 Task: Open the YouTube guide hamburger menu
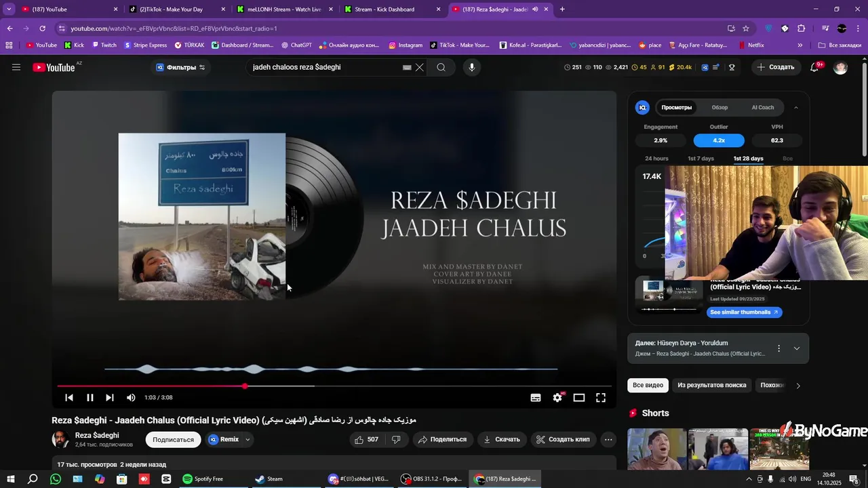[16, 67]
